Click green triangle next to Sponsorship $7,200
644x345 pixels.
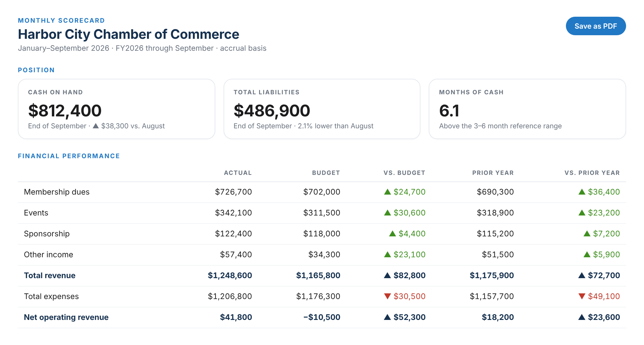[x=587, y=234]
